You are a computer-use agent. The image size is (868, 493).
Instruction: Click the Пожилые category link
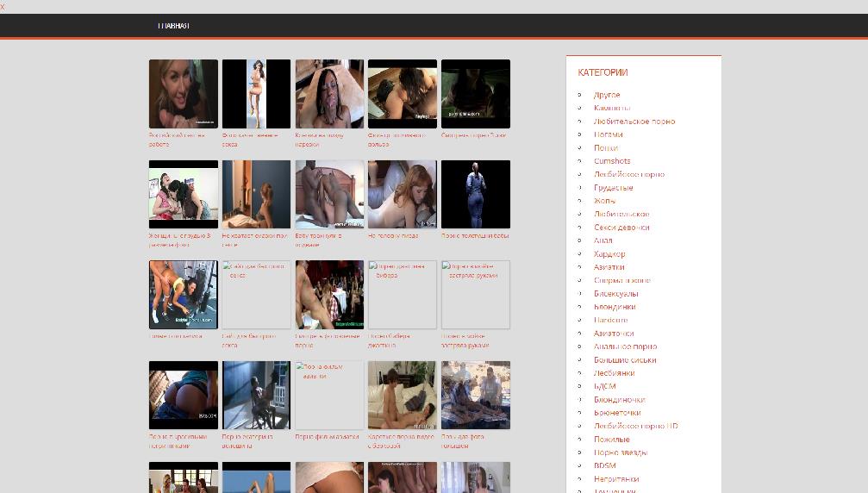click(x=611, y=440)
